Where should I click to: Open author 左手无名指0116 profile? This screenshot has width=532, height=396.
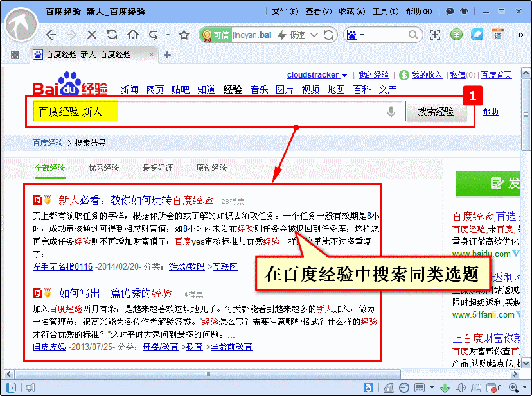(x=62, y=266)
